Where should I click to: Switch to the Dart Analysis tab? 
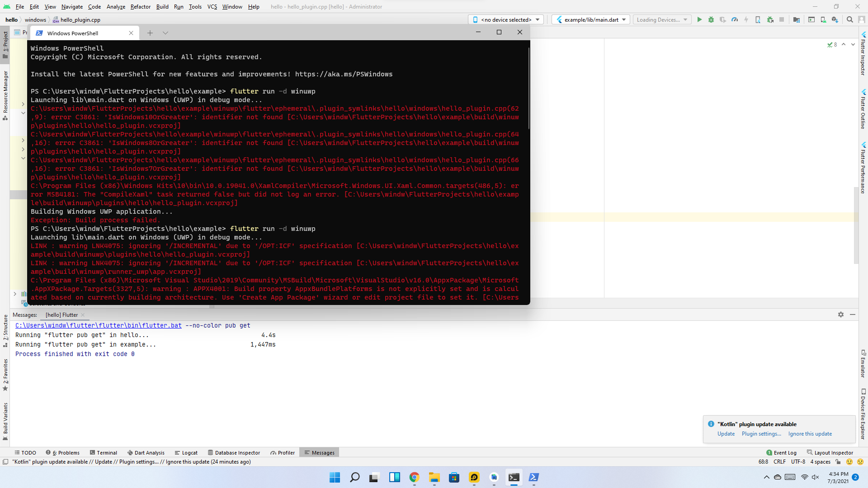(x=149, y=452)
